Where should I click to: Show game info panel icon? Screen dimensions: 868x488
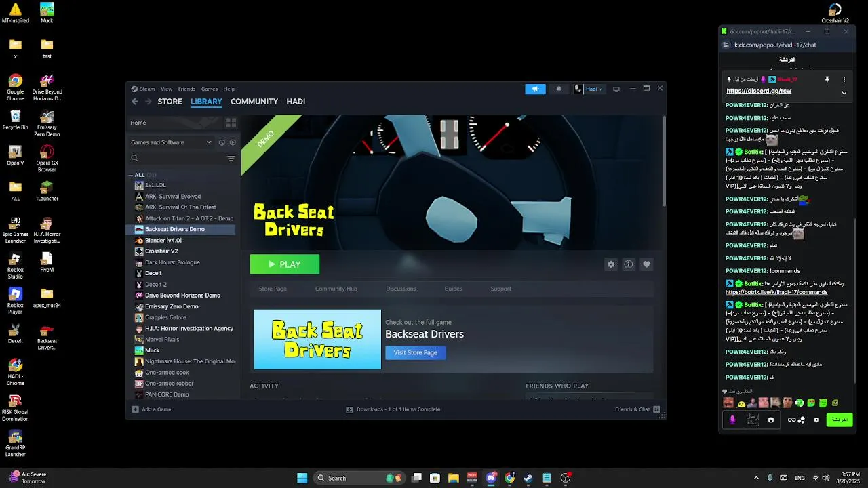[629, 264]
